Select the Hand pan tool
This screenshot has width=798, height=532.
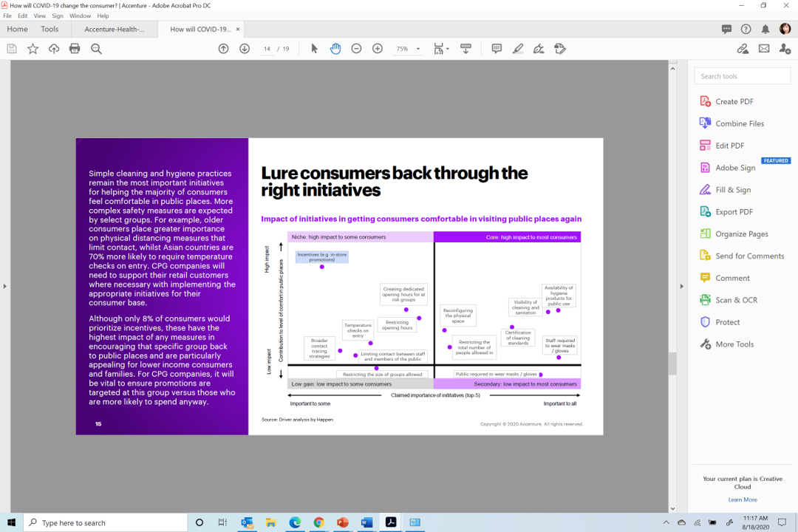[x=335, y=49]
